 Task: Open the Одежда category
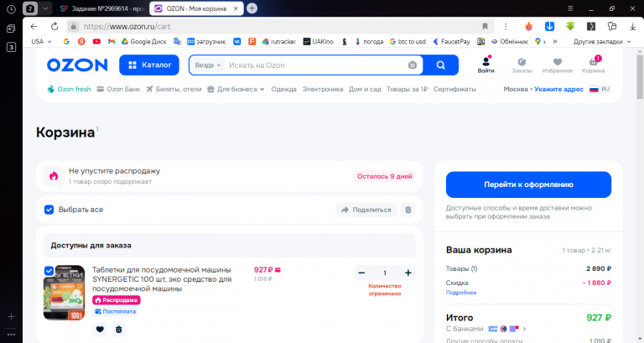coord(283,89)
